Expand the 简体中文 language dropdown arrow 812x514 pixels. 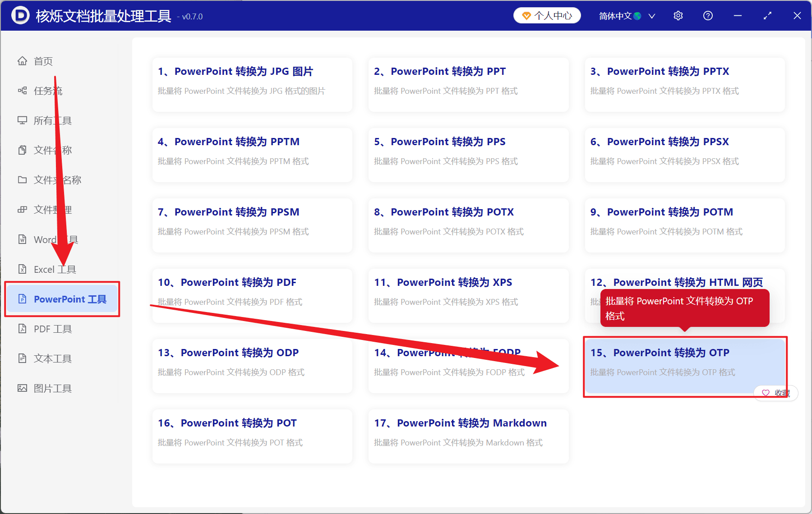click(x=651, y=16)
